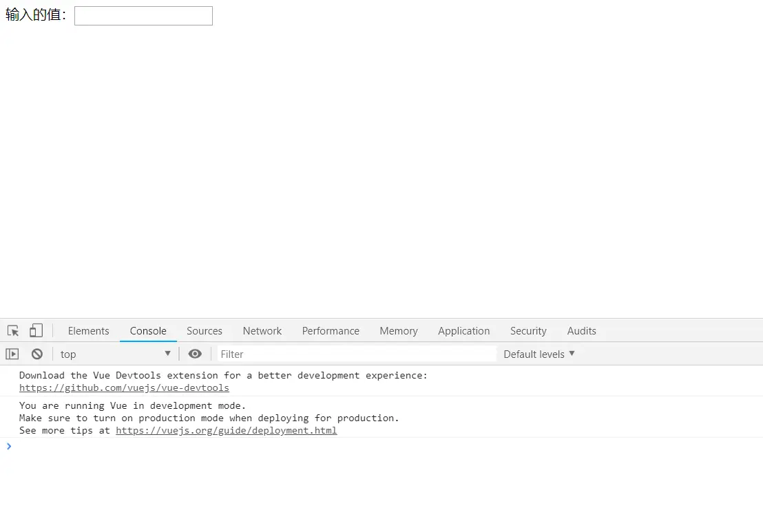Image resolution: width=763 pixels, height=532 pixels.
Task: Open the Audits tab
Action: click(581, 330)
